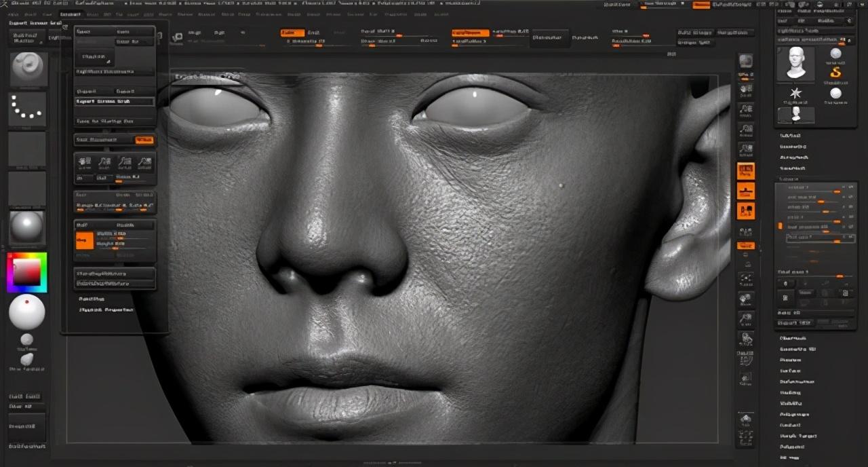
Task: Toggle the wide orange button in top shelf center
Action: 470,32
